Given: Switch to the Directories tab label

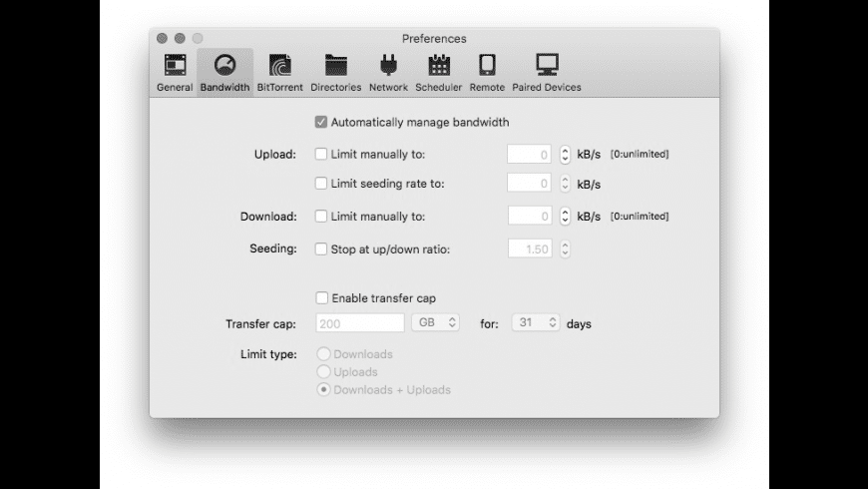Looking at the screenshot, I should (x=336, y=88).
